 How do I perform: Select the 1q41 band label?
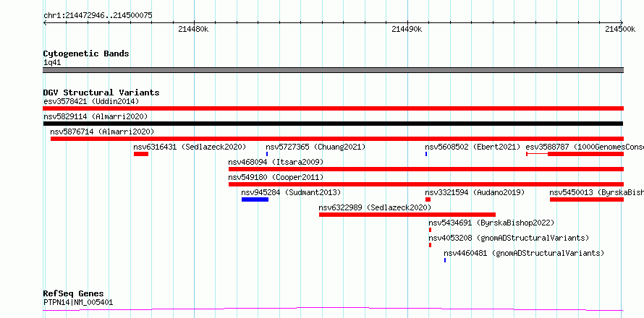coord(52,63)
